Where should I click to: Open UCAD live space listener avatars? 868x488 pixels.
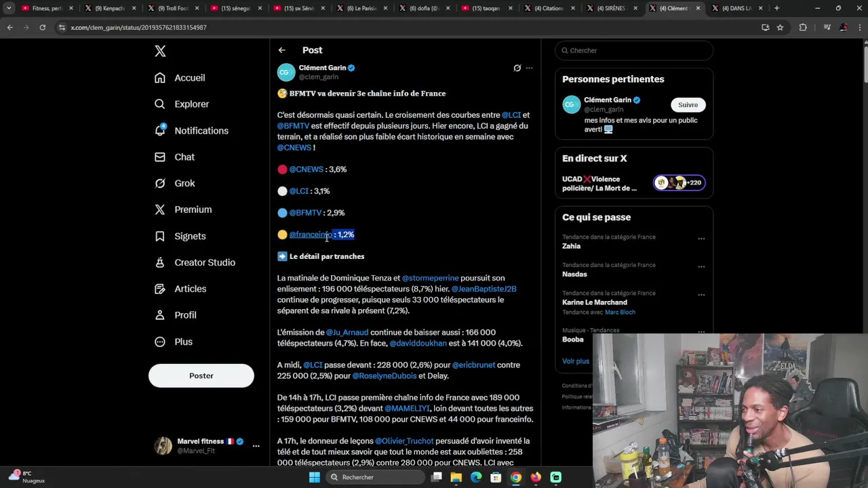[x=679, y=183]
